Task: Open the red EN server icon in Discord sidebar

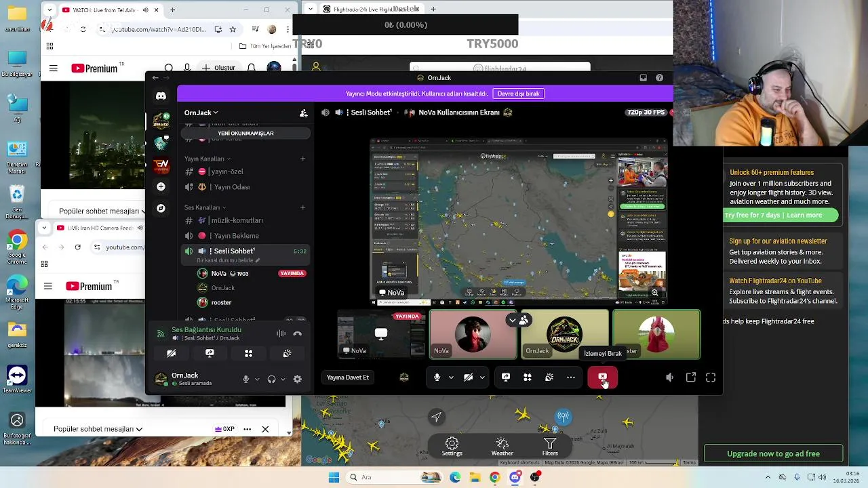Action: click(x=161, y=165)
